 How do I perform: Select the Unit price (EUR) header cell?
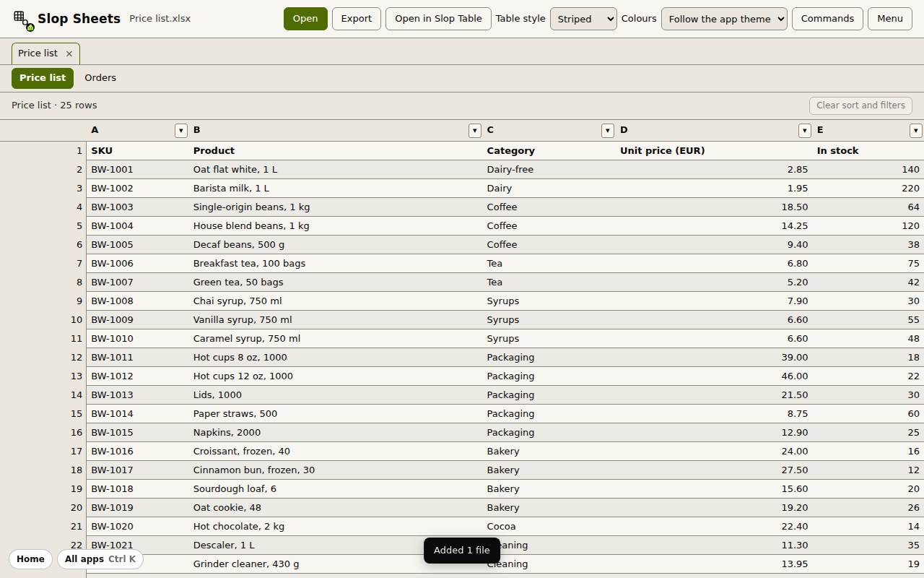(714, 151)
